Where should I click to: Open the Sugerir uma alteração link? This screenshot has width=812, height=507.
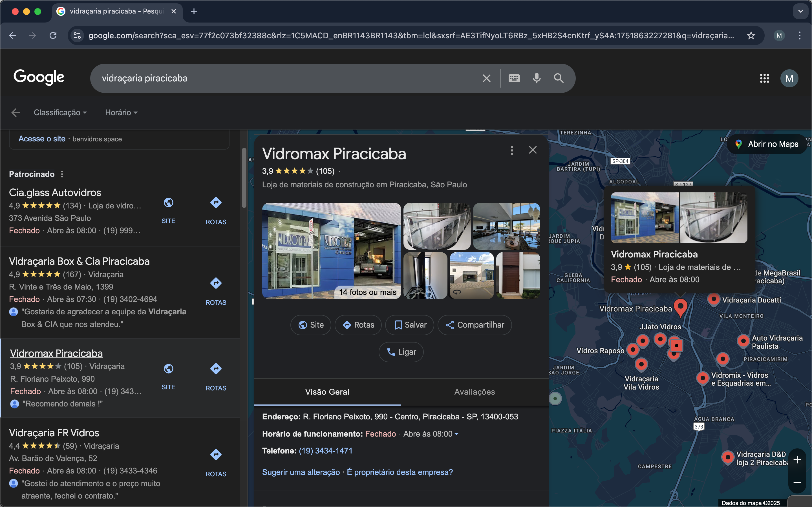pyautogui.click(x=301, y=472)
